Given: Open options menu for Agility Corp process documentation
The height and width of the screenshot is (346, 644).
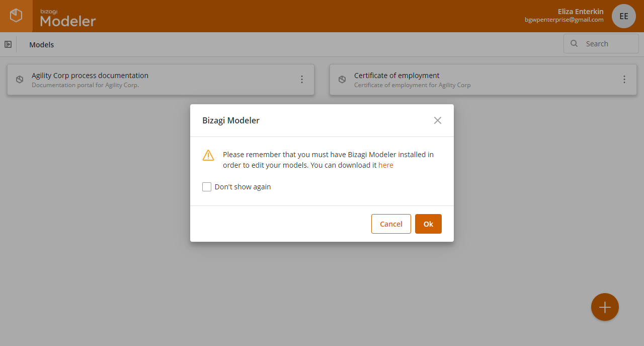Looking at the screenshot, I should (x=302, y=80).
